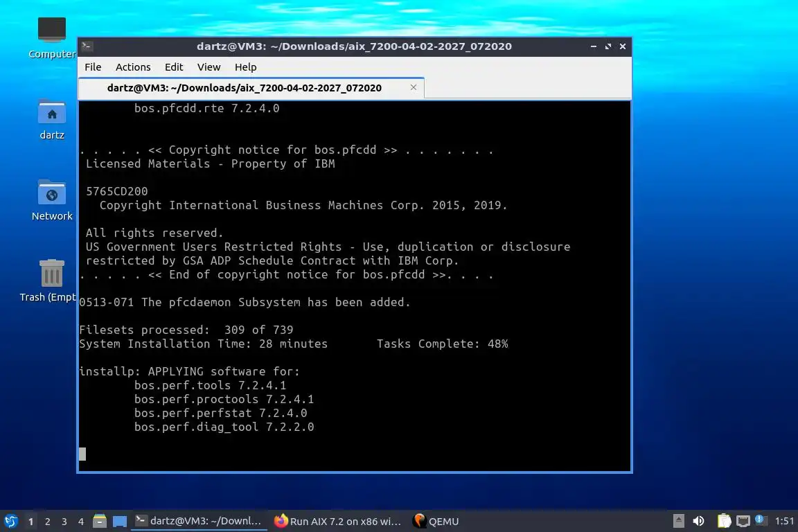798x532 pixels.
Task: Switch to workspace 4
Action: coord(81,522)
